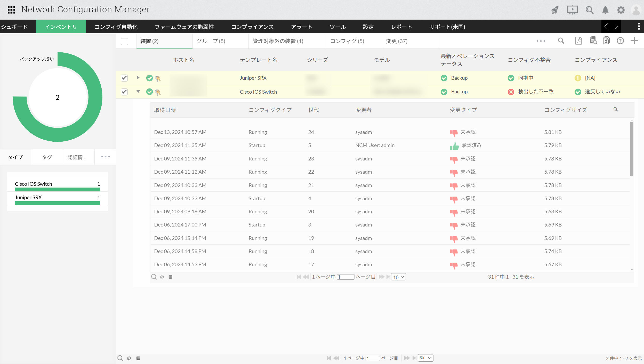Open the コンプライアンス menu
The width and height of the screenshot is (644, 364).
point(252,27)
